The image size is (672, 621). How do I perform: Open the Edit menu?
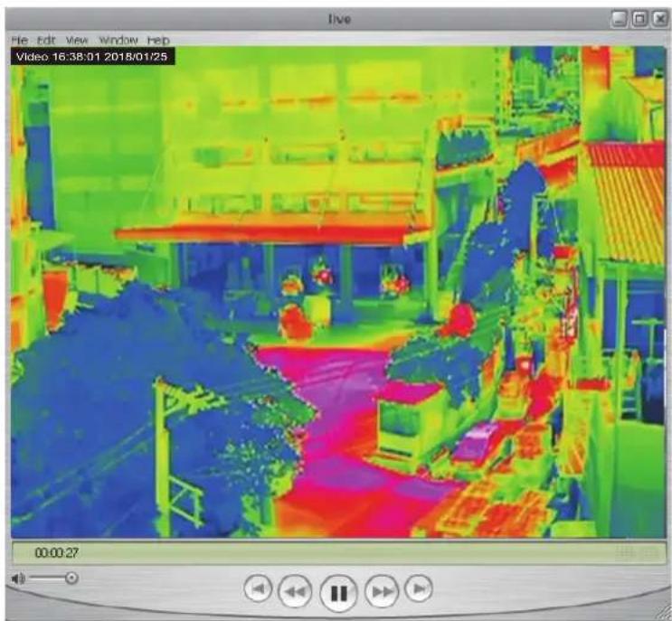[46, 41]
